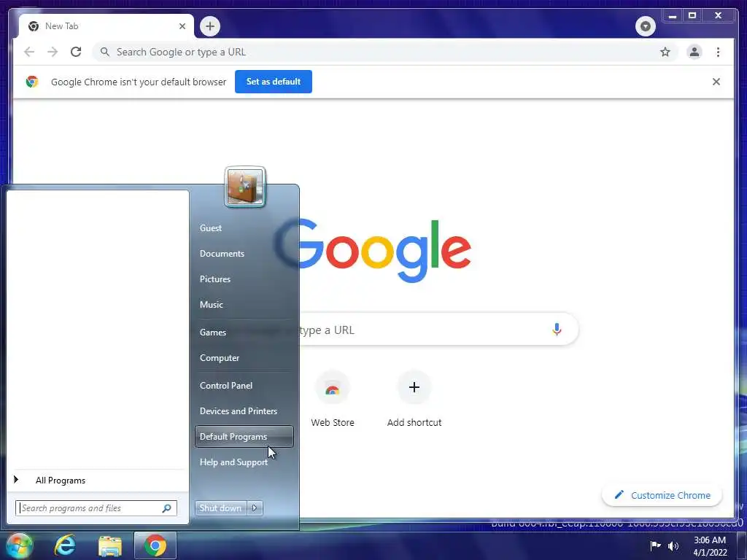The image size is (747, 560).
Task: Open a new tab with the plus button
Action: click(x=210, y=26)
